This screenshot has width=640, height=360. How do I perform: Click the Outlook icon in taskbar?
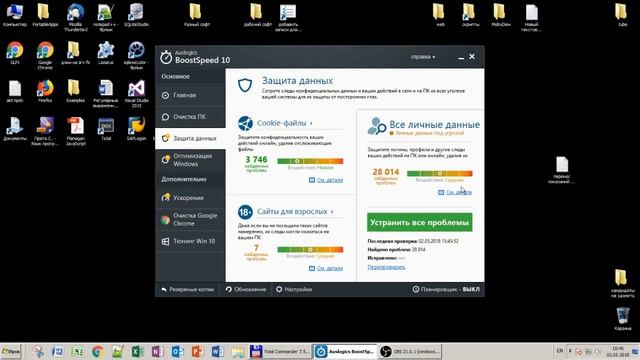[178, 351]
